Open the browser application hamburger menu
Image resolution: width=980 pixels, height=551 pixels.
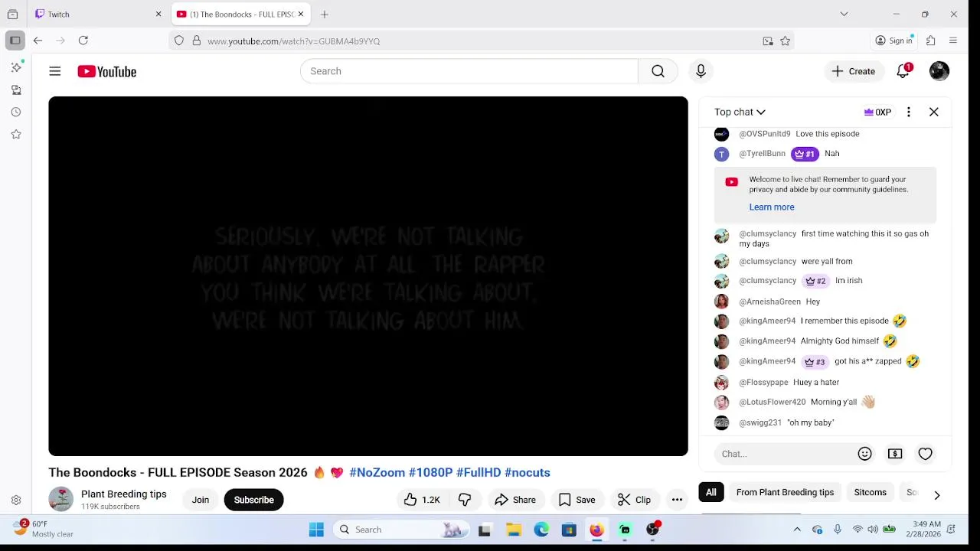[953, 41]
